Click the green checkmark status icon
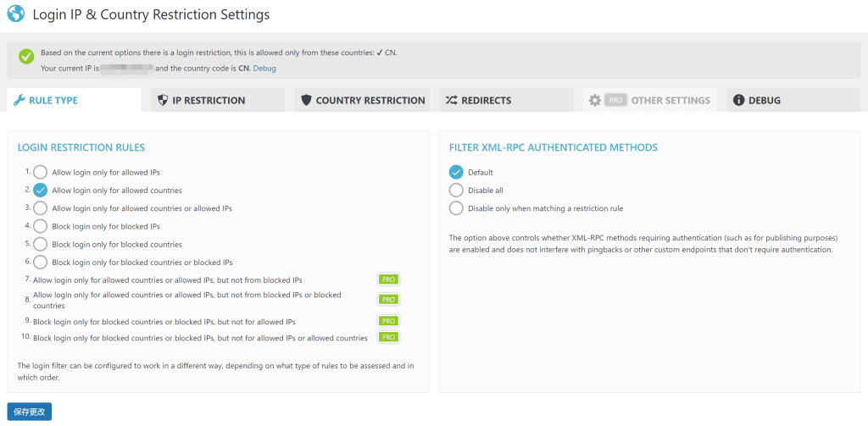Image resolution: width=868 pixels, height=426 pixels. 26,57
